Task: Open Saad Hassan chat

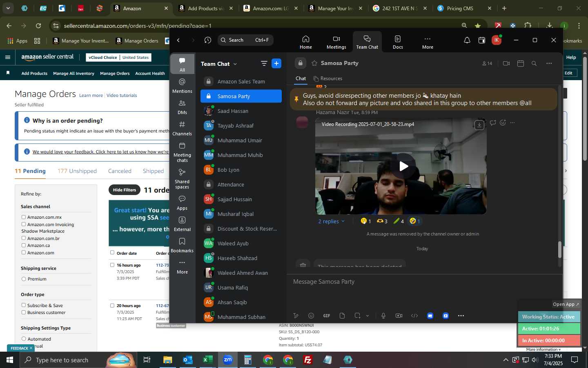Action: (241, 111)
